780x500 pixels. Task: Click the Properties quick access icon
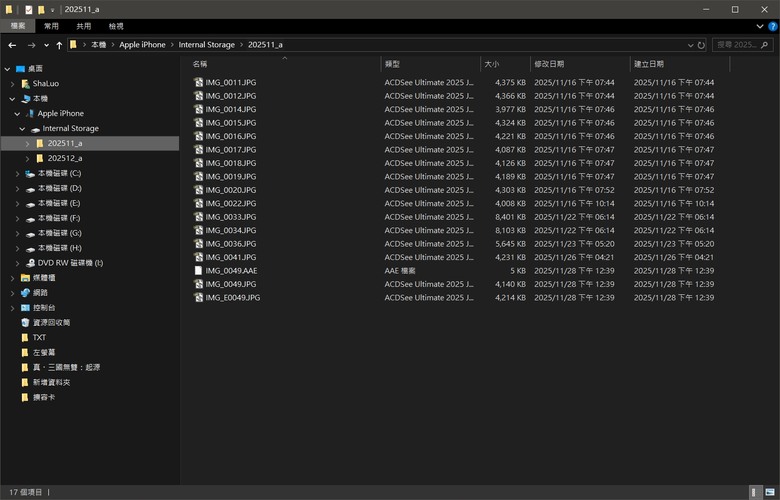29,9
